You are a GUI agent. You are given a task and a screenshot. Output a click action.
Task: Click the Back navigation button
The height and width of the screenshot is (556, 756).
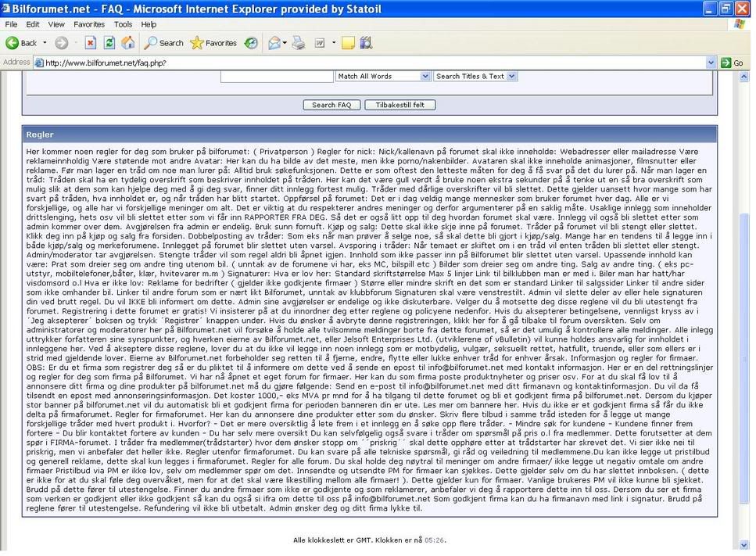coord(21,43)
